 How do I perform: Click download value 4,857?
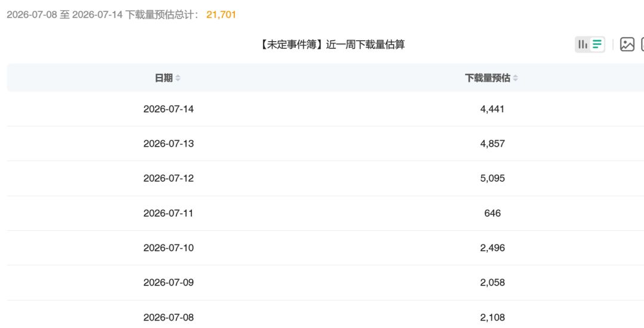pos(492,144)
